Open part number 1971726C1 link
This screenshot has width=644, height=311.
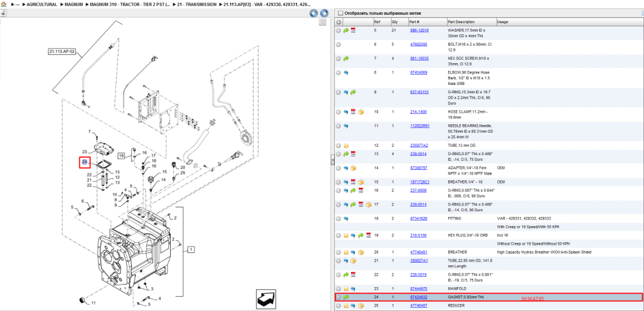tap(420, 182)
